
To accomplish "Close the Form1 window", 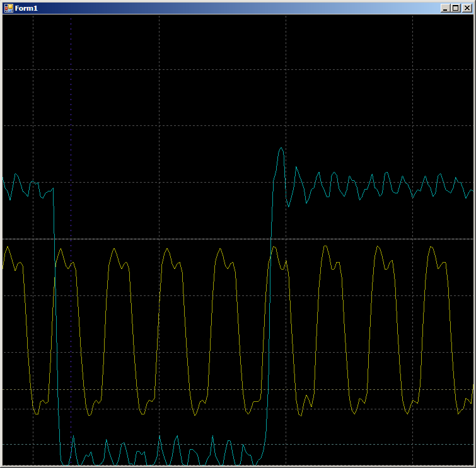I will [467, 8].
